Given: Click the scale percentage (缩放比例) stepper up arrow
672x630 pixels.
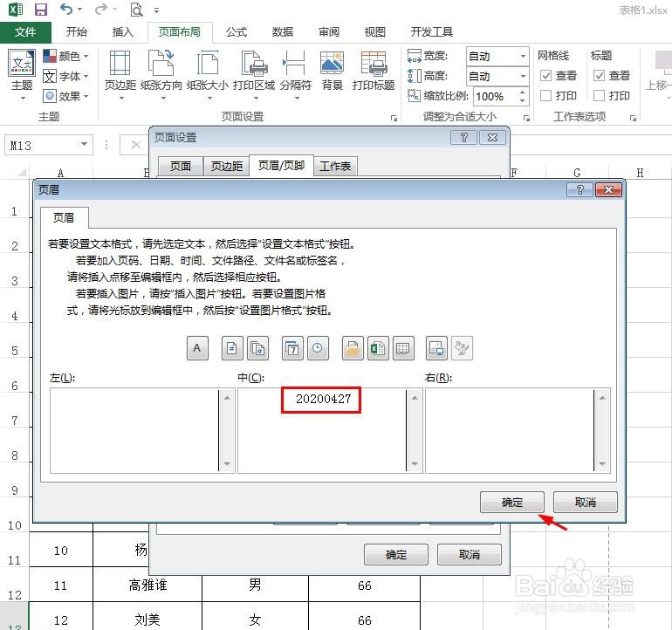Looking at the screenshot, I should (523, 92).
